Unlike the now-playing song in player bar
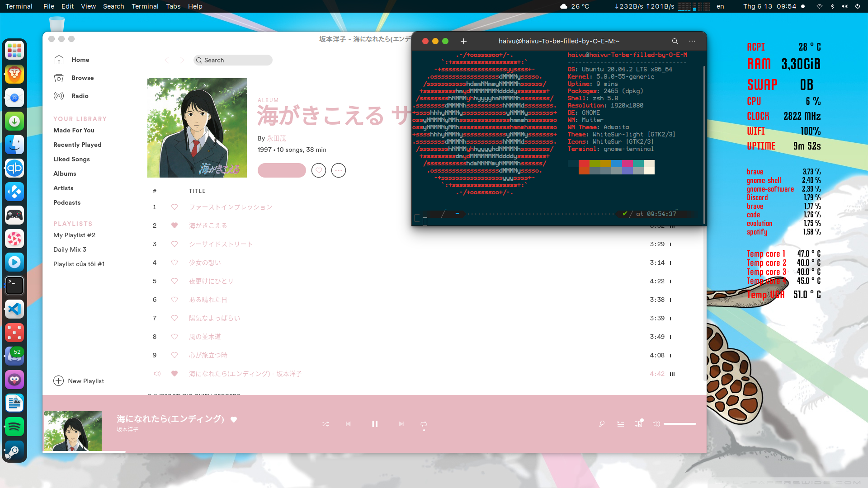The height and width of the screenshot is (488, 868). click(234, 419)
